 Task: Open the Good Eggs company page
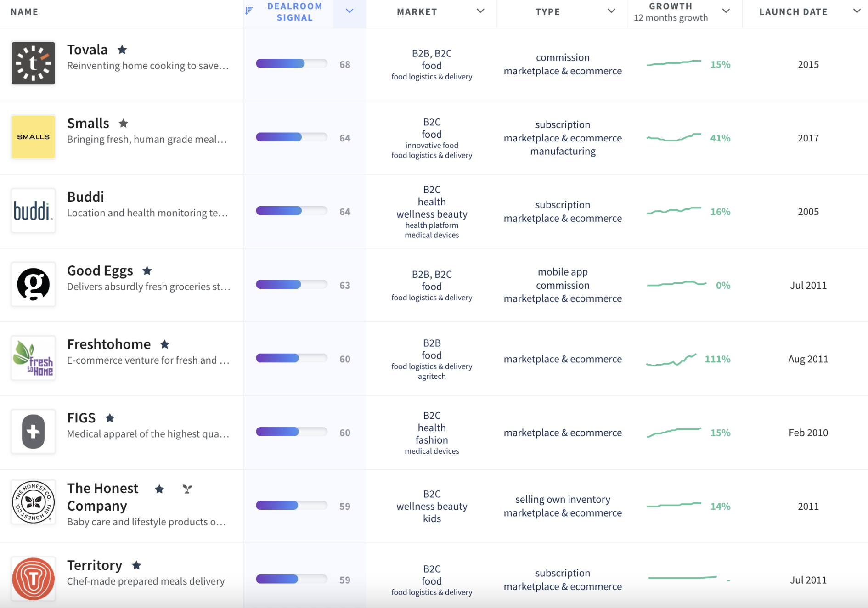click(x=100, y=270)
